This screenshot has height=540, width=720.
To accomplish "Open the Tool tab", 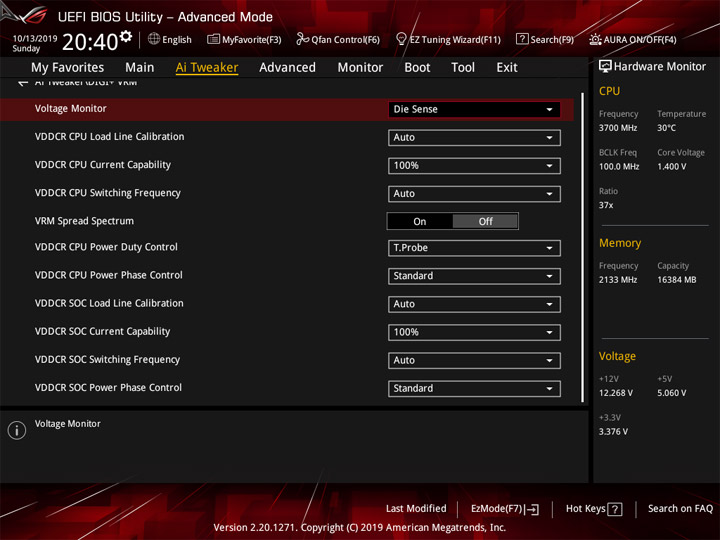I will click(x=463, y=68).
